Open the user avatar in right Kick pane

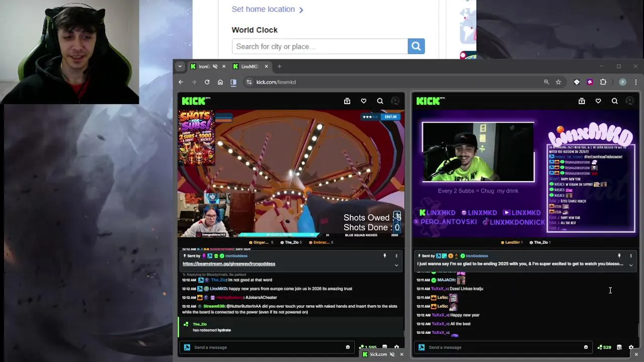pyautogui.click(x=629, y=101)
